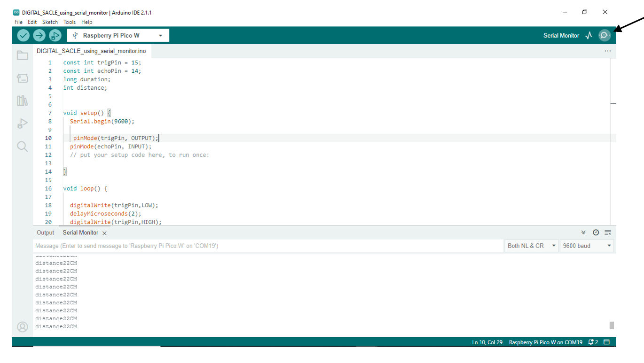The width and height of the screenshot is (644, 363).
Task: Click the editor vertical scrollbar
Action: pyautogui.click(x=613, y=142)
